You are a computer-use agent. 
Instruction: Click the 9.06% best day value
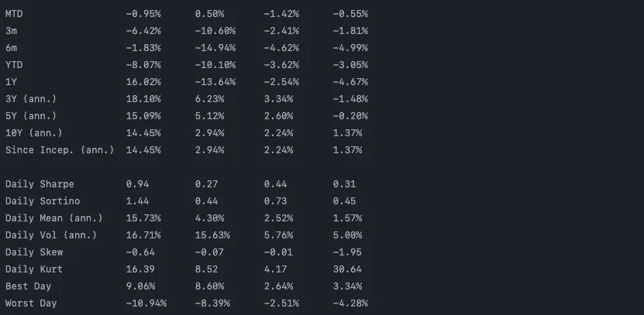pos(140,286)
